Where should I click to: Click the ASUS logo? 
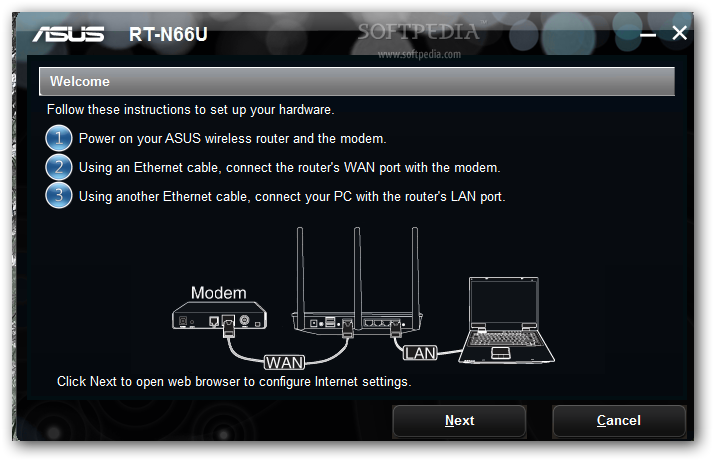(x=68, y=34)
